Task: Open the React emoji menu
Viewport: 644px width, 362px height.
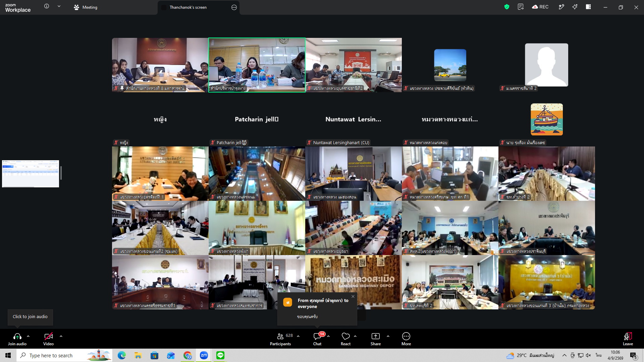Action: (x=345, y=339)
